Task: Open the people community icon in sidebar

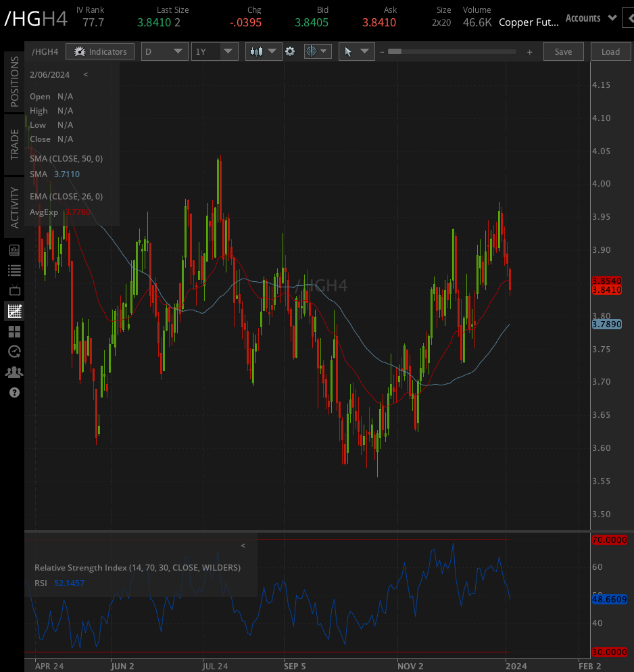Action: pyautogui.click(x=14, y=372)
